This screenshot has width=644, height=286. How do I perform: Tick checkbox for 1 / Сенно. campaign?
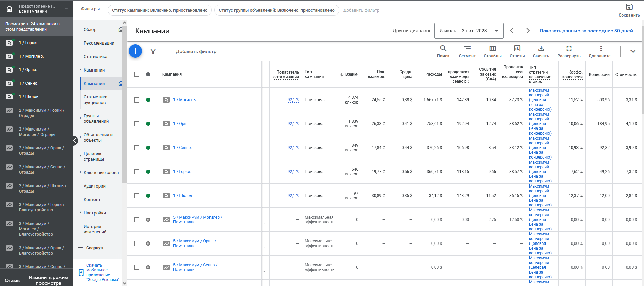tap(137, 148)
